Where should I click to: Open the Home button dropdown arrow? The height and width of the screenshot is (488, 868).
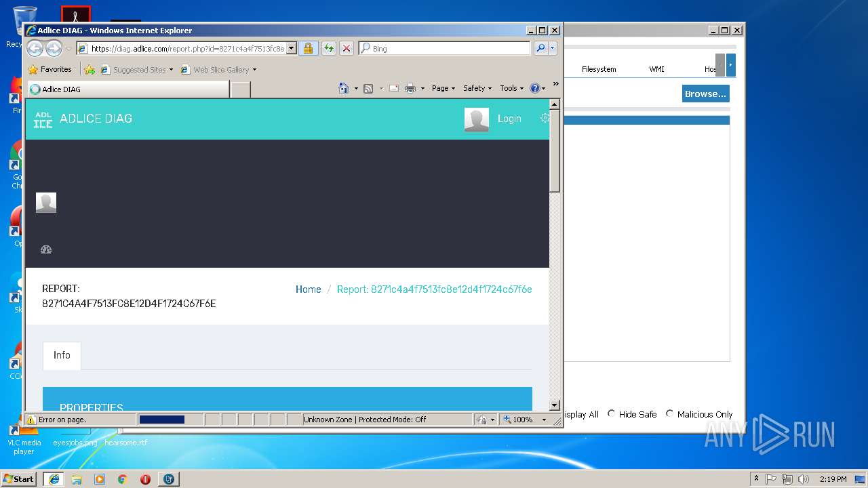tap(356, 88)
